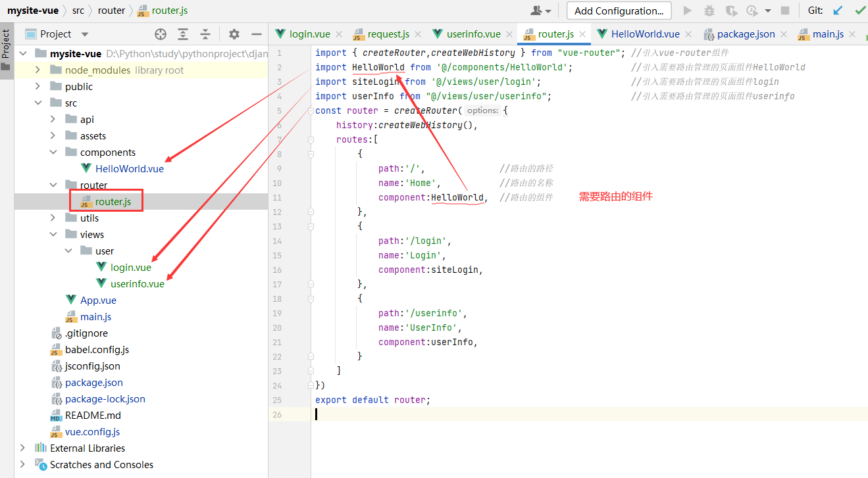Switch to the HelloWorld.vue editor tab

pos(644,34)
